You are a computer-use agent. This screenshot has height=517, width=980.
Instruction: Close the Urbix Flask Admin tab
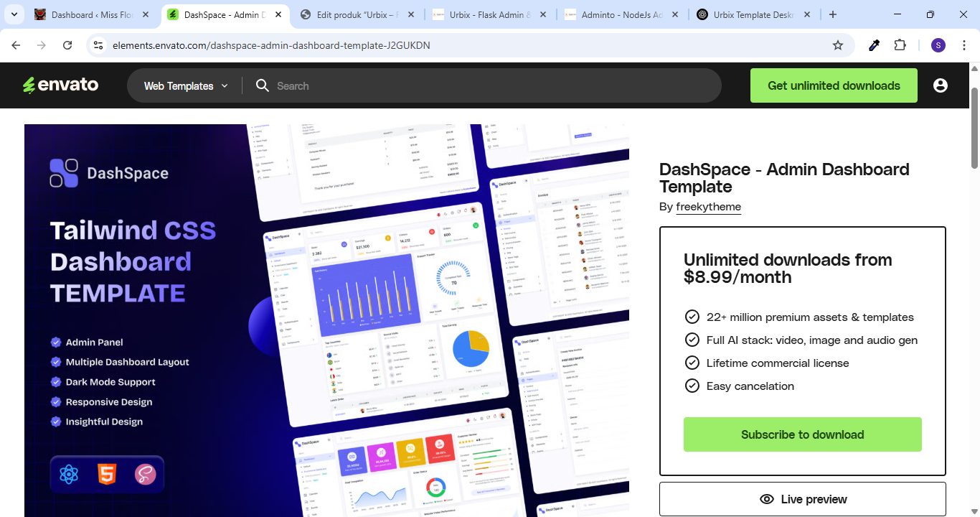[x=543, y=14]
